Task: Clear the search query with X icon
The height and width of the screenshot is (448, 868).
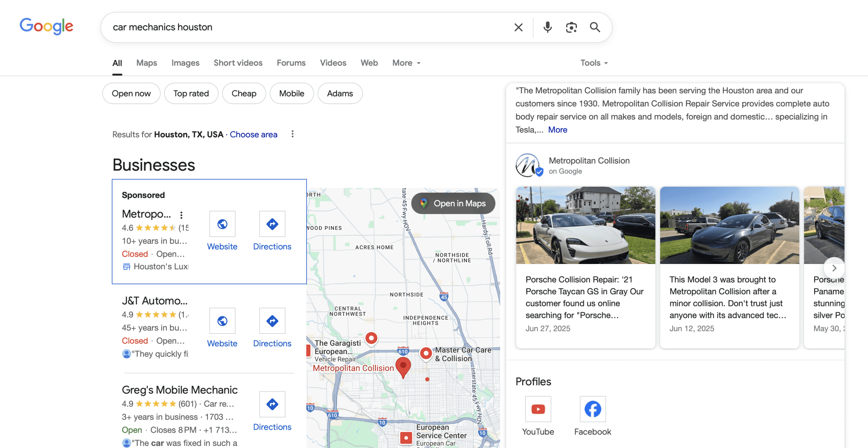Action: coord(518,27)
